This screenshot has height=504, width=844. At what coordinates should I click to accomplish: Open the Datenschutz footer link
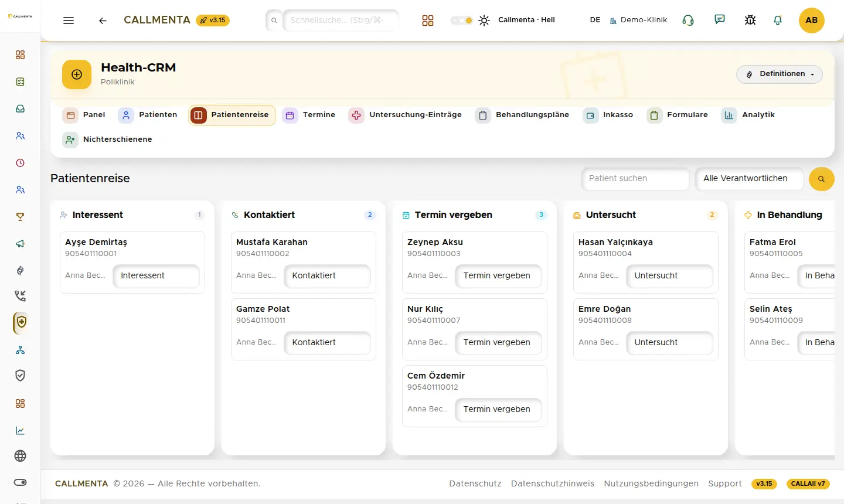pos(475,484)
